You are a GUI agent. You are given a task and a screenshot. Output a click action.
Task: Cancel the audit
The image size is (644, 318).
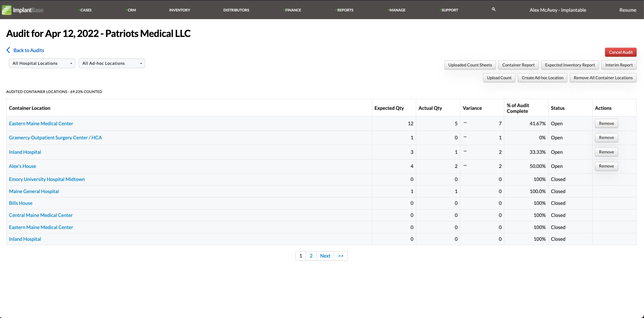click(621, 52)
